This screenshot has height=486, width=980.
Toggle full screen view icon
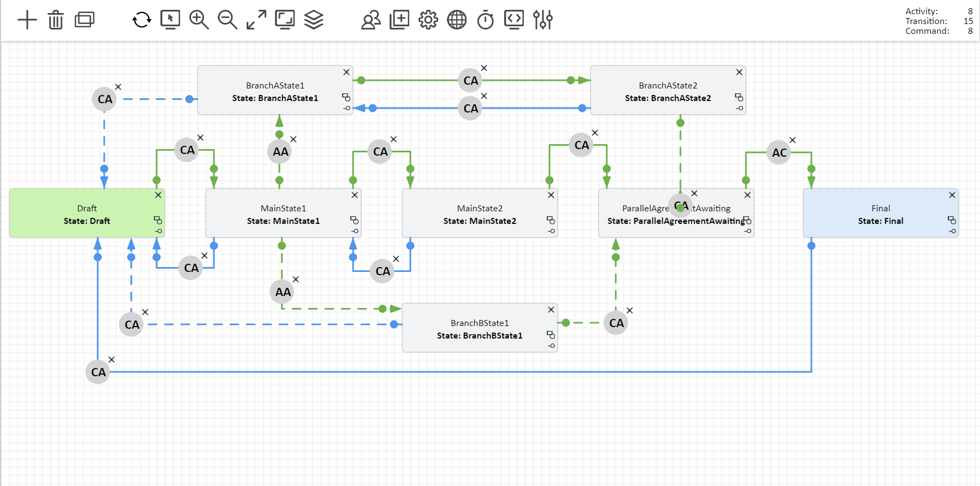point(285,20)
